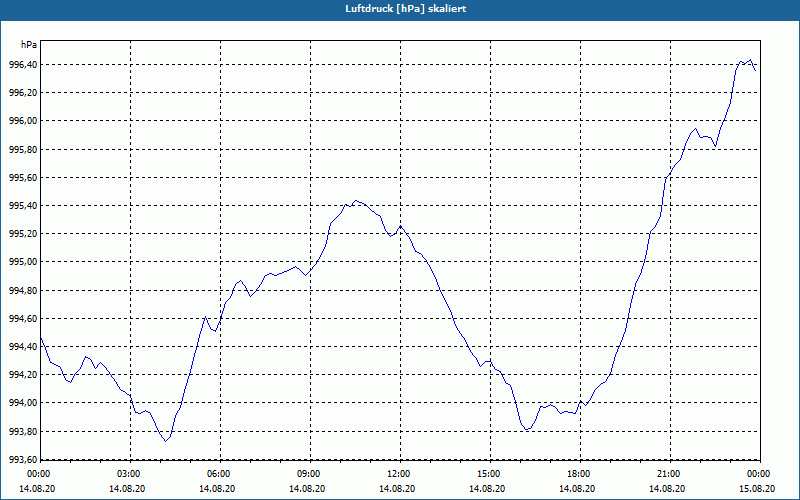This screenshot has height=500, width=800.
Task: Select the 994,80 axis label
Action: pos(23,290)
